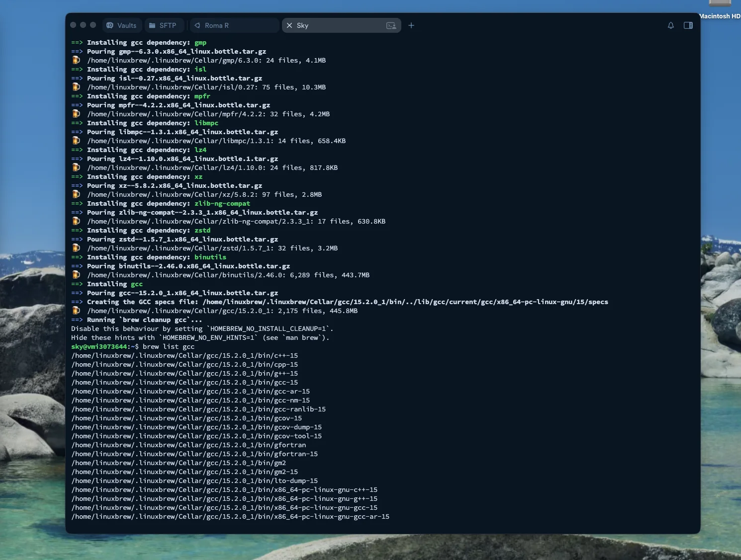Click the 'Pouring xz--5.8.2' line
This screenshot has height=560, width=741.
[x=167, y=186]
